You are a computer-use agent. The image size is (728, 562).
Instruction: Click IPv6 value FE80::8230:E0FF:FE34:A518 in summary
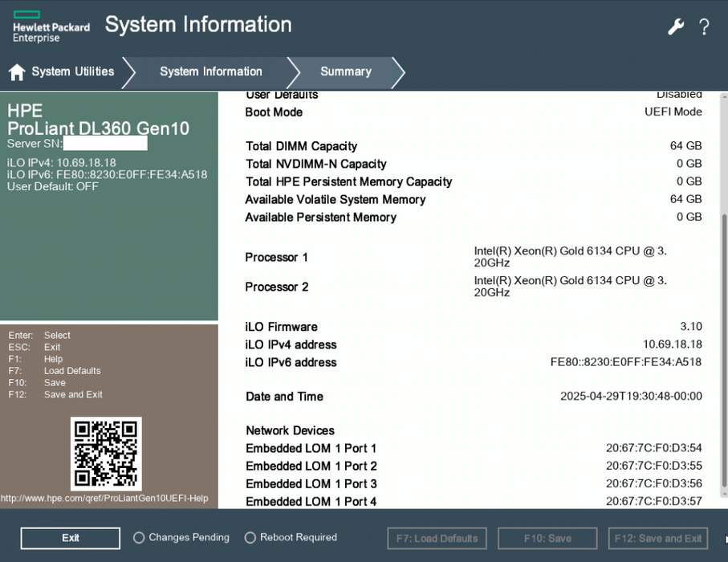[x=626, y=362]
